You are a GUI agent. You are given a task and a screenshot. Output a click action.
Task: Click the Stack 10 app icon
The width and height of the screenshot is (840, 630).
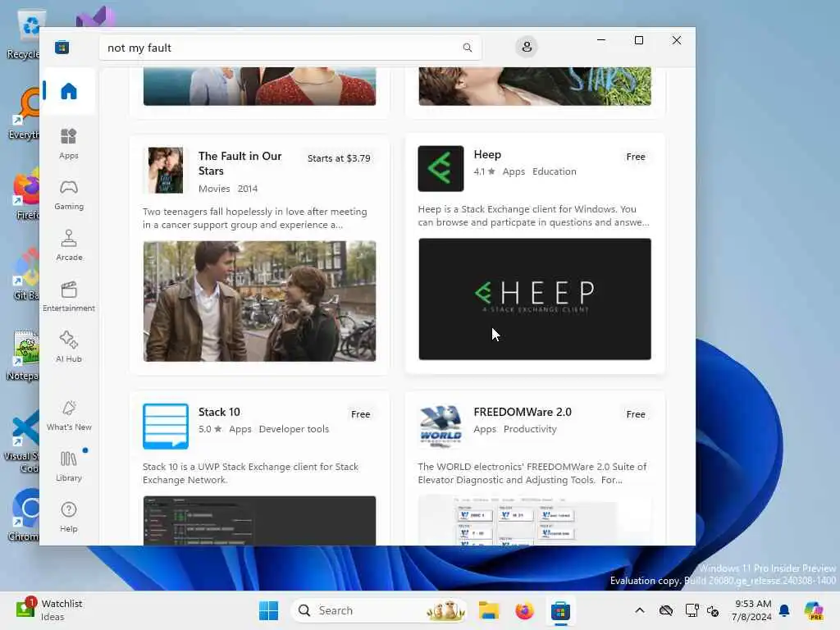pos(166,426)
